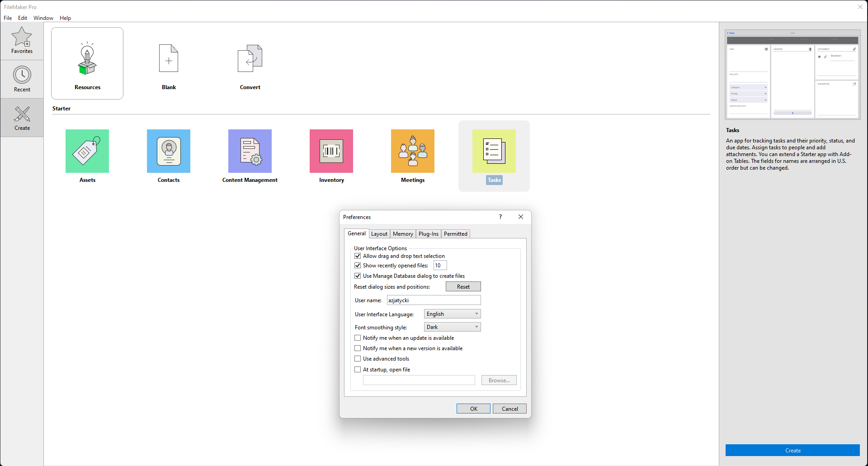Click the User name text field
This screenshot has height=466, width=868.
(434, 300)
